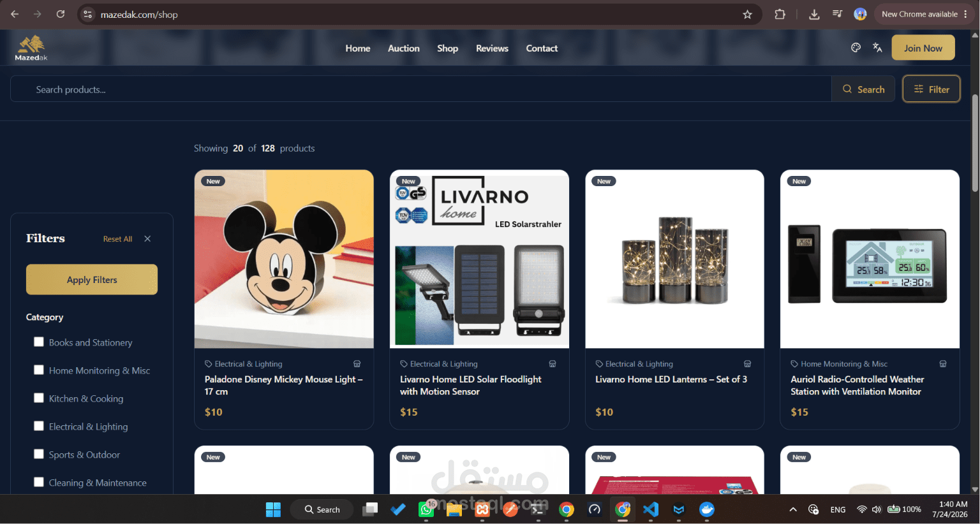
Task: Open XAMPP from the taskbar
Action: [x=482, y=509]
